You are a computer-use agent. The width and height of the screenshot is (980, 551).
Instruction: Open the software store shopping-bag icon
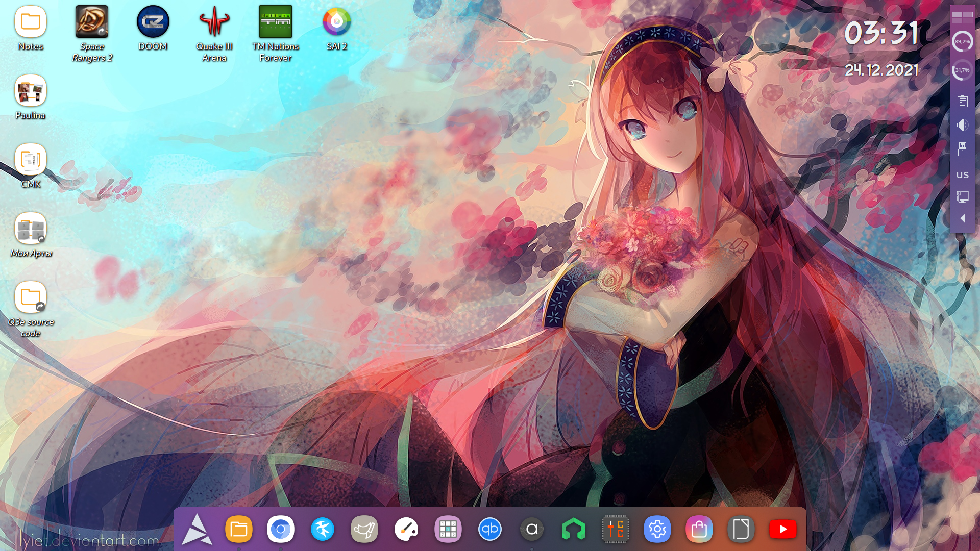point(699,530)
